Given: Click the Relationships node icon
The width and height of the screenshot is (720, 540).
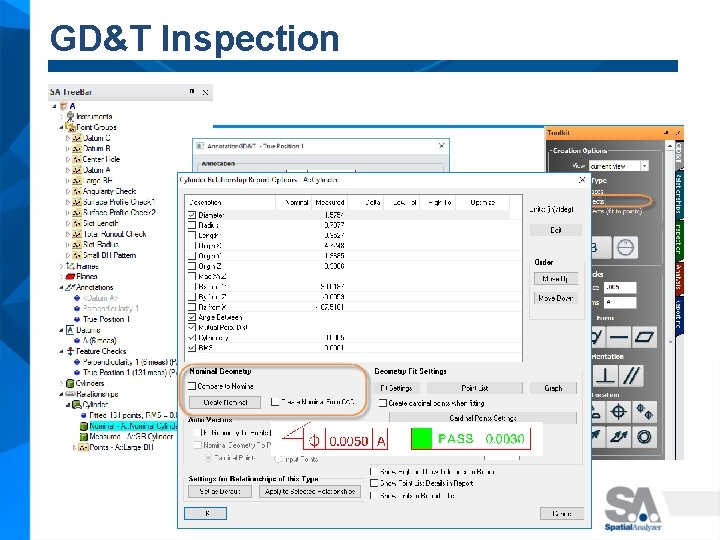Looking at the screenshot, I should pos(70,394).
